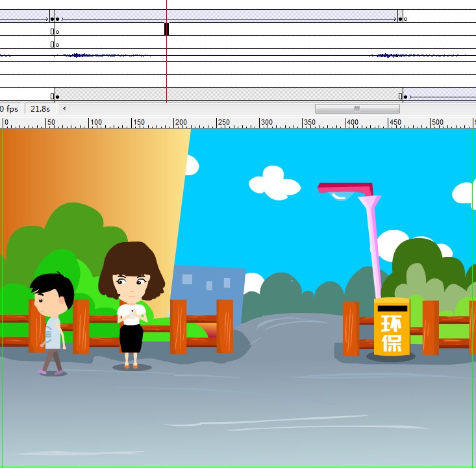Select the bottom layer's left keyframe
The image size is (476, 468).
(57, 97)
